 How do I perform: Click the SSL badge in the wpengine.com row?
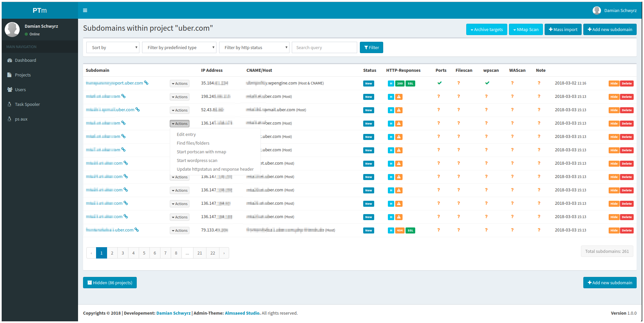(x=410, y=84)
